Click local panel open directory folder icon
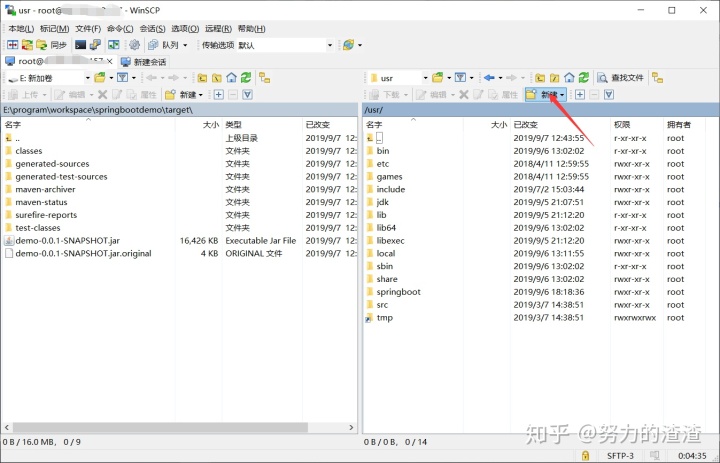 pos(100,78)
